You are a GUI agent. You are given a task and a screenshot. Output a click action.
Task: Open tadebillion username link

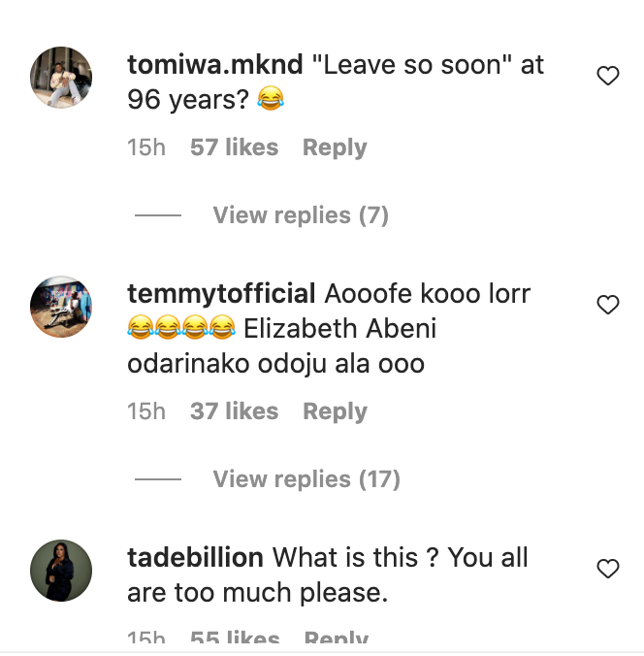tap(195, 558)
